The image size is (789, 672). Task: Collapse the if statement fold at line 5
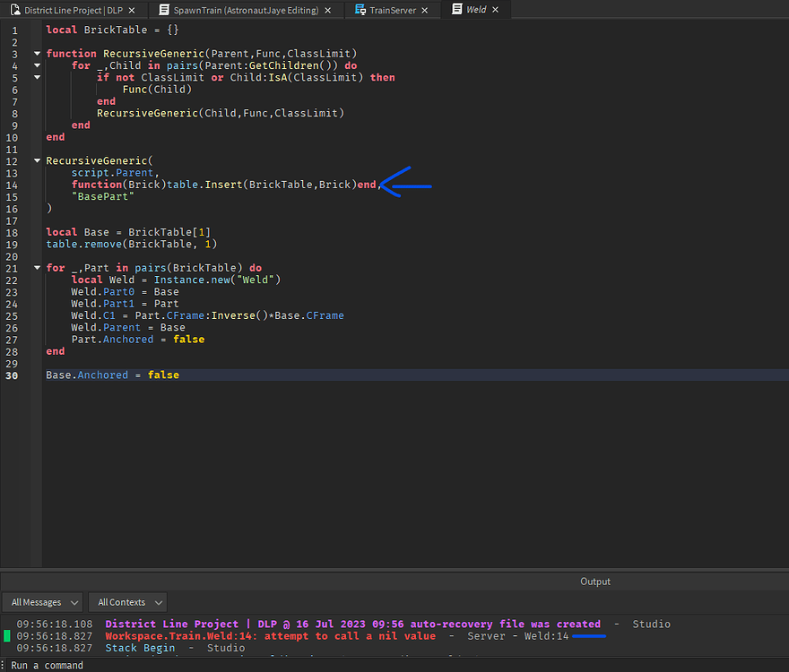(36, 77)
